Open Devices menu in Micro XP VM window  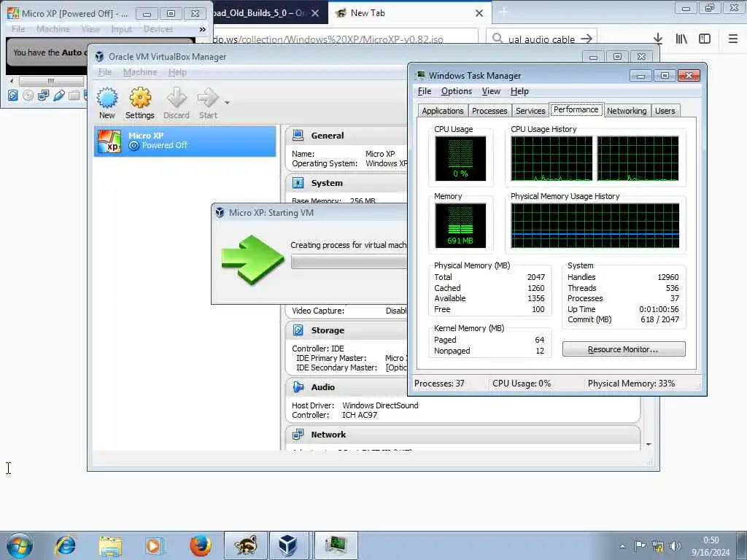point(158,29)
